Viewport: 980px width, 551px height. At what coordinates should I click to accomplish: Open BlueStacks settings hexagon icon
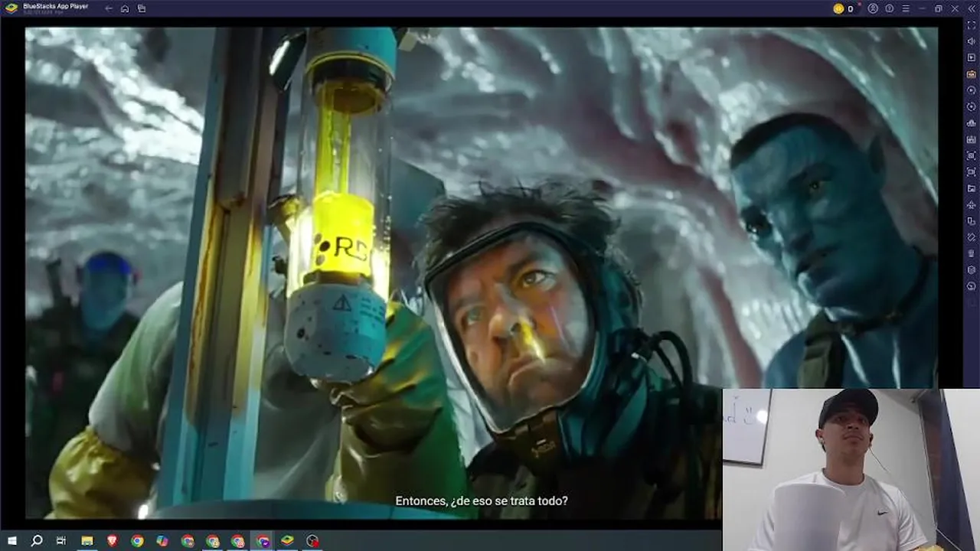click(972, 270)
